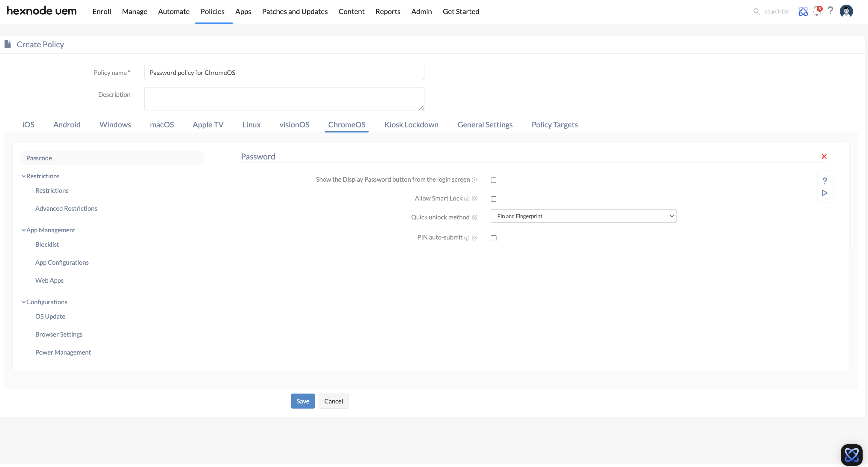Open the Admin menu
This screenshot has width=868, height=467.
coord(421,11)
